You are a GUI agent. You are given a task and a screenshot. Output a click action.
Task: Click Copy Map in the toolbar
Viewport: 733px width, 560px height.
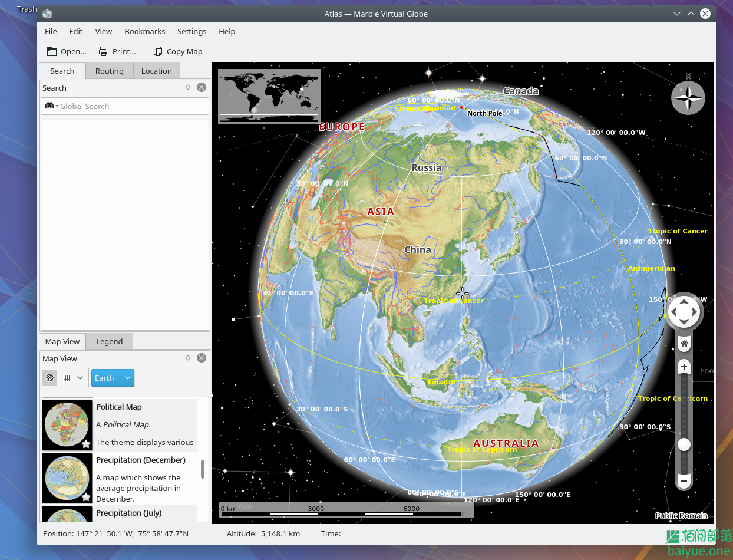coord(178,51)
